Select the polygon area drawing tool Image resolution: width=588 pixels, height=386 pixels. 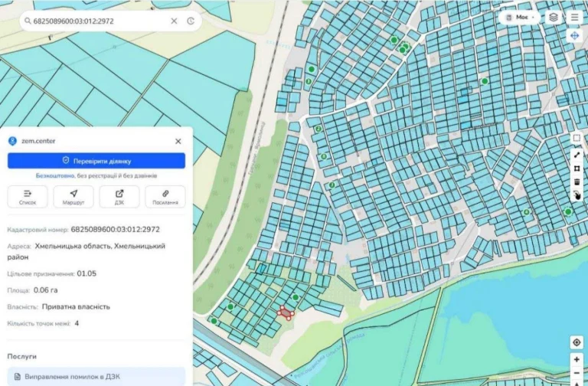[x=577, y=168]
